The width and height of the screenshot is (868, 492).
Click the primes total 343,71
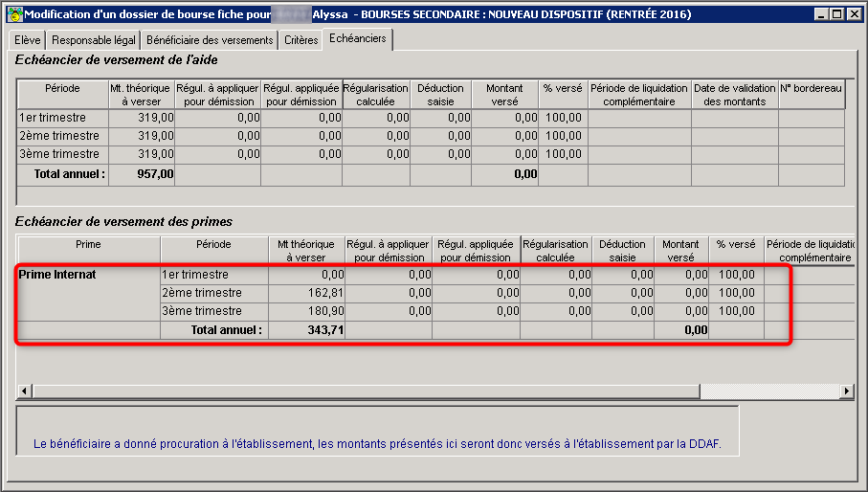tap(325, 330)
